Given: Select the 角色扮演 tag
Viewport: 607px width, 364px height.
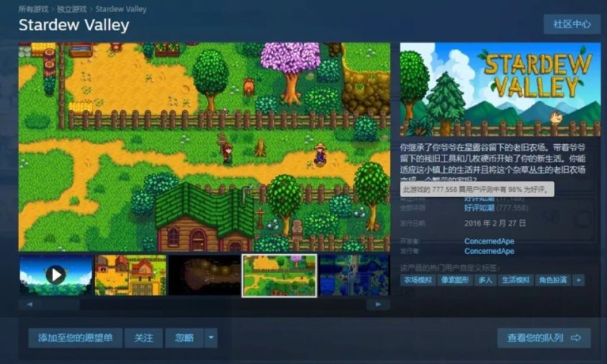Looking at the screenshot, I should click(553, 280).
